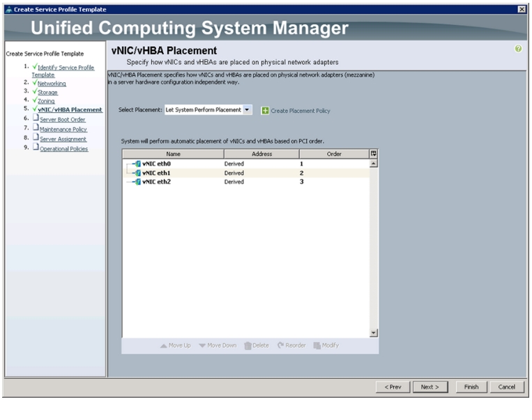The width and height of the screenshot is (532, 420).
Task: Click the Modify icon below the table
Action: 317,345
